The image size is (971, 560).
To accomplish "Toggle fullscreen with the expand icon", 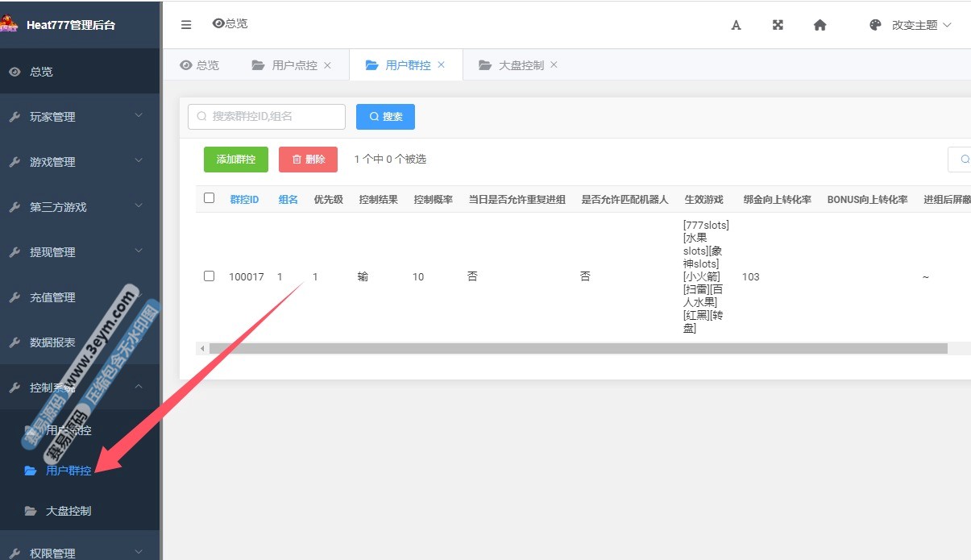I will point(778,25).
